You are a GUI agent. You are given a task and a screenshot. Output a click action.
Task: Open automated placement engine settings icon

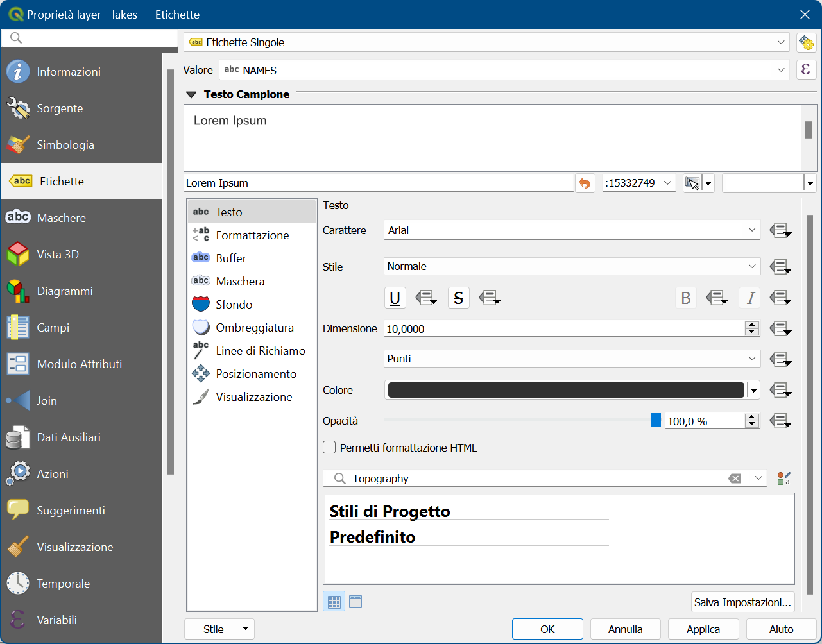coord(806,42)
